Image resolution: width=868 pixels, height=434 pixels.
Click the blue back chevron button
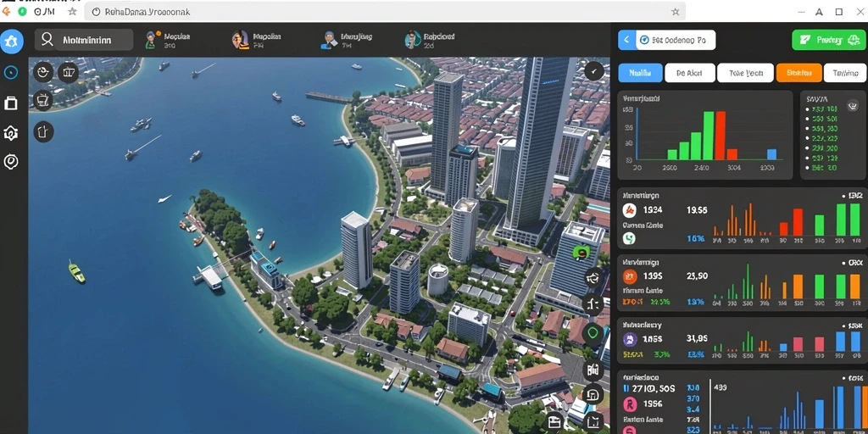click(x=626, y=40)
